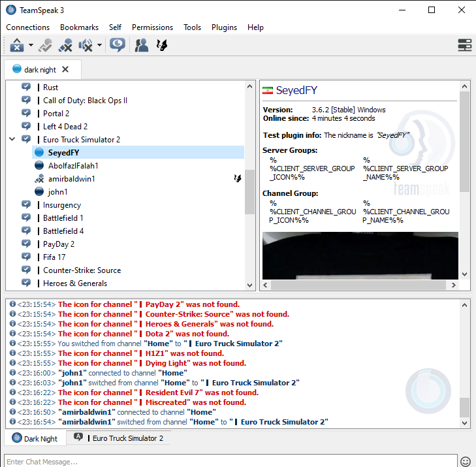Open the Tools menu

(x=192, y=27)
